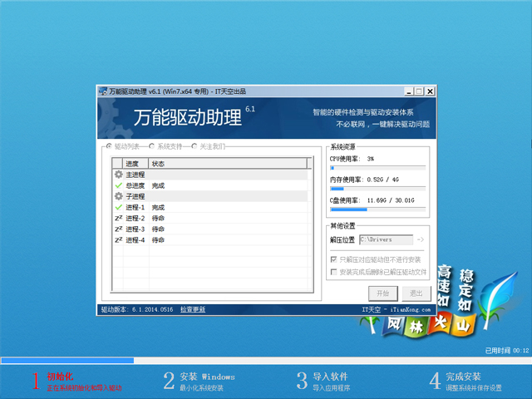Click the sleep icon beside 进程-3

click(x=118, y=229)
